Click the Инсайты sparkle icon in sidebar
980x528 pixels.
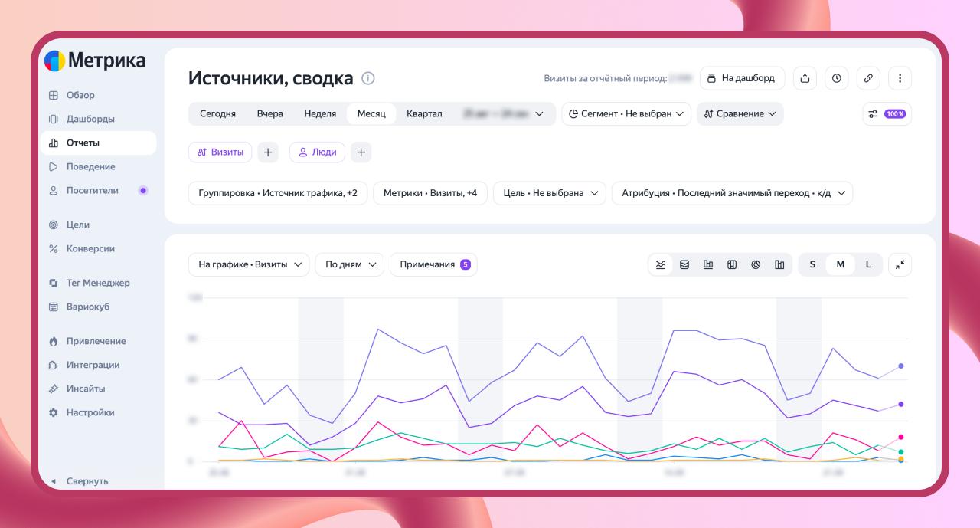[x=54, y=389]
